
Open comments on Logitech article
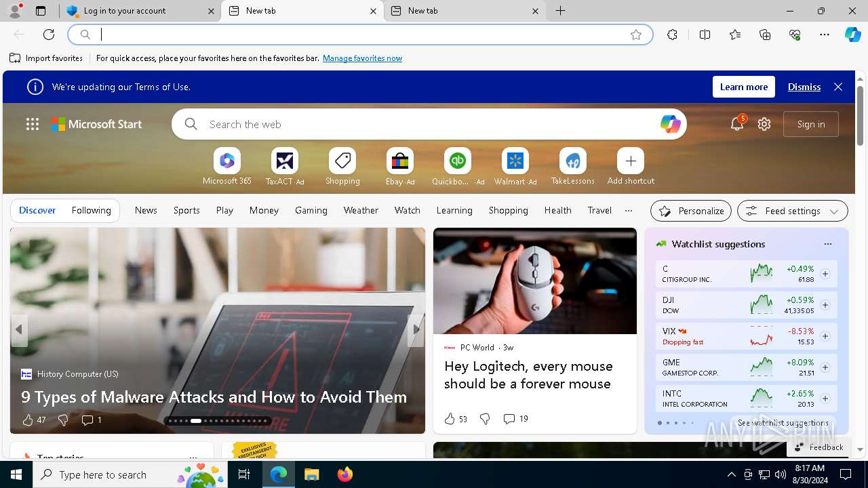click(x=515, y=419)
